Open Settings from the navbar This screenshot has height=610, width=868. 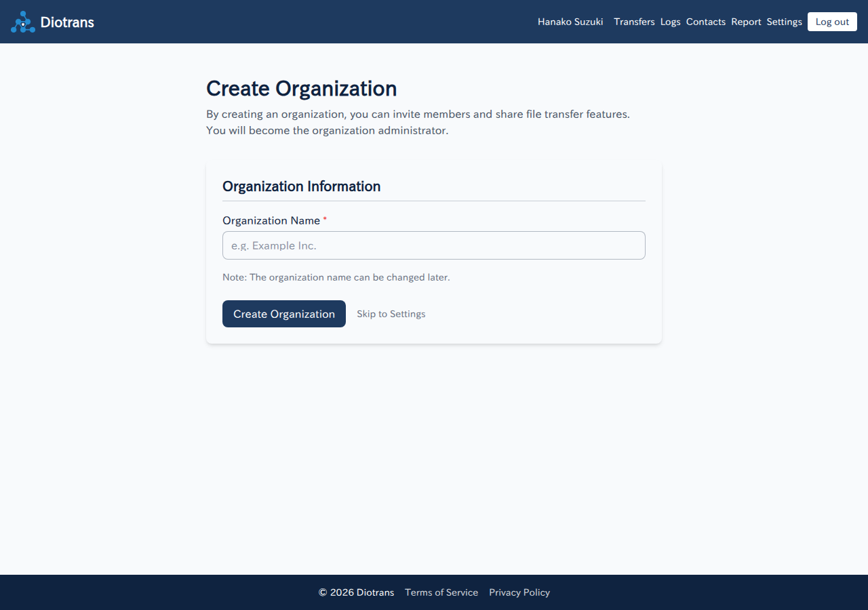click(785, 22)
